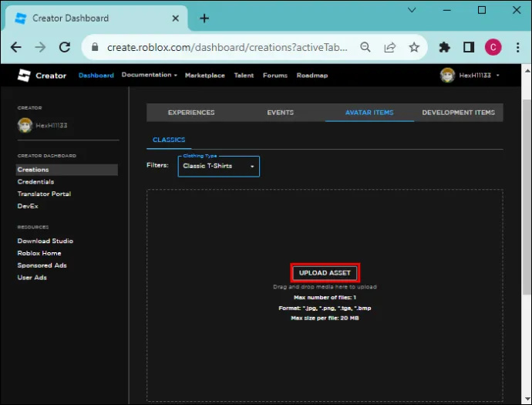
Task: Minimize the browser window
Action: (447, 10)
